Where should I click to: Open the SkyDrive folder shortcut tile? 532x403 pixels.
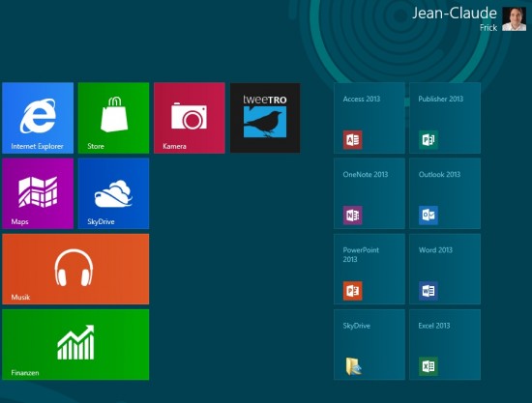369,345
